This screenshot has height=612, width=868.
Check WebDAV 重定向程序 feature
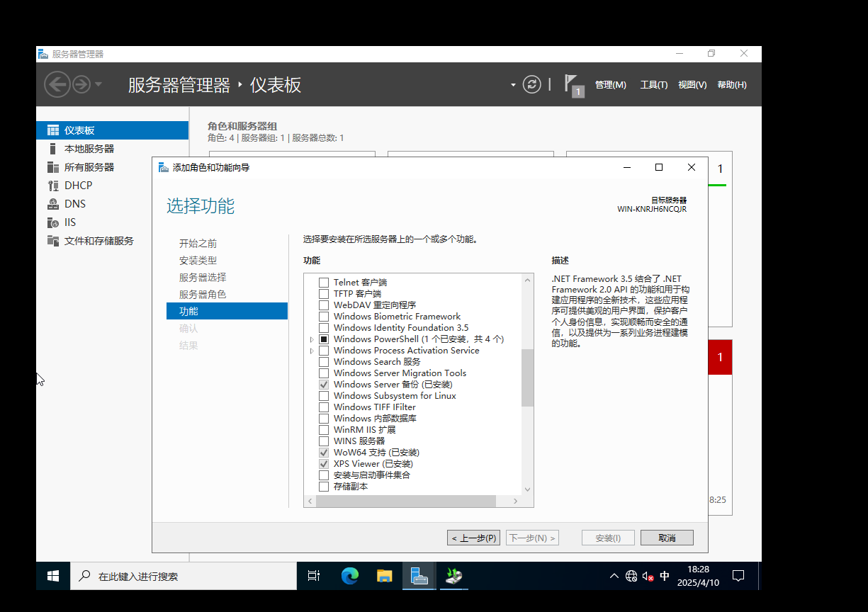(324, 305)
